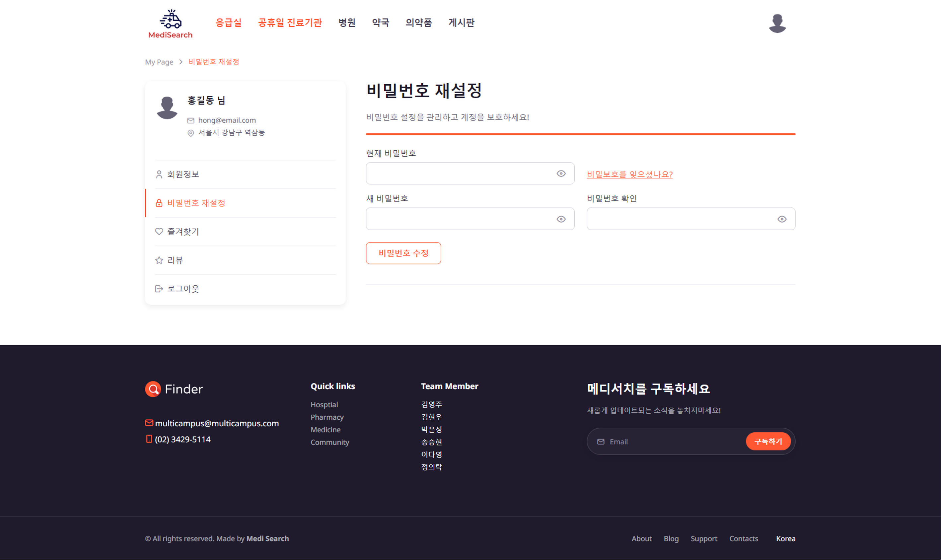
Task: Click the breadcrumb chevron after My Page
Action: click(x=181, y=62)
